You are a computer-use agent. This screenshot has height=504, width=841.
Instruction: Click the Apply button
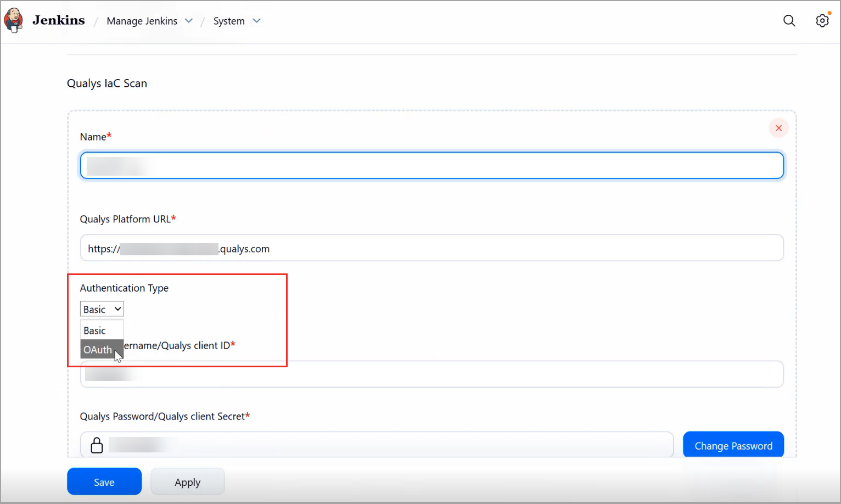(188, 481)
